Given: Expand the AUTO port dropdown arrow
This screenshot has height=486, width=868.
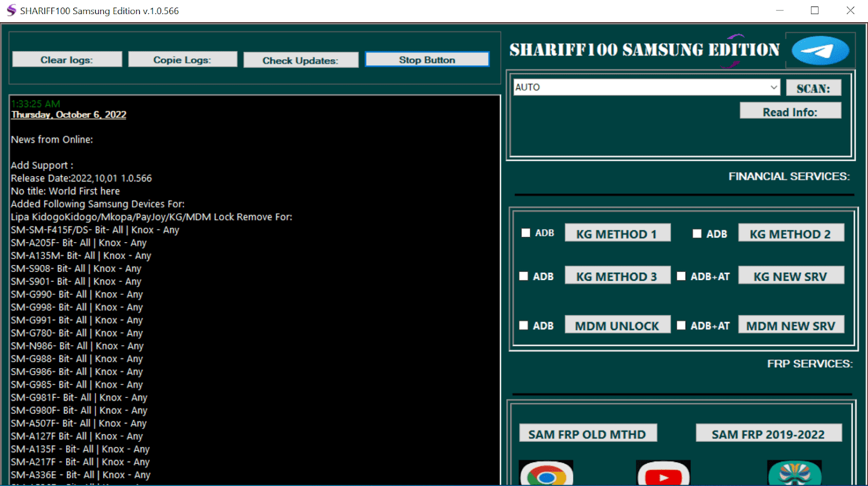Looking at the screenshot, I should point(774,87).
